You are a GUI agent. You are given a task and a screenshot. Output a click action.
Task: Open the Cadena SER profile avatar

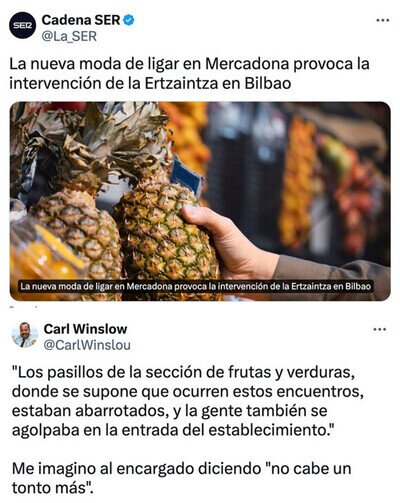click(22, 25)
